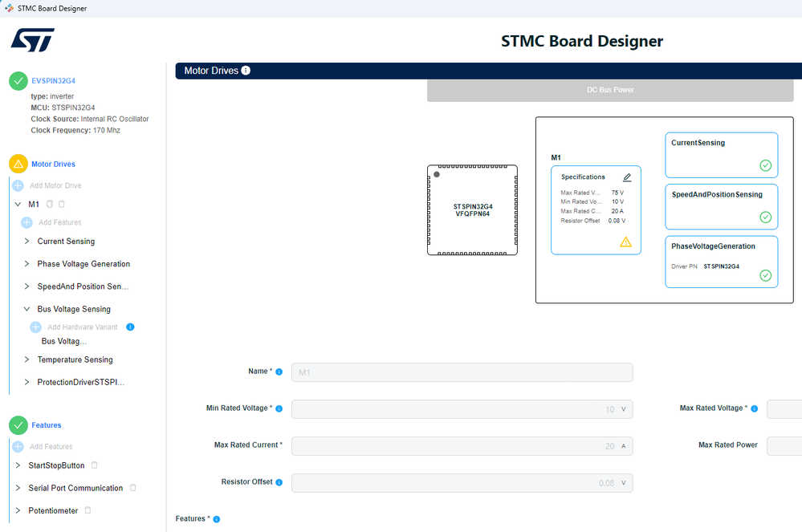Click the 'type: inverter' text
Viewport: 802px width, 532px height.
pyautogui.click(x=52, y=96)
